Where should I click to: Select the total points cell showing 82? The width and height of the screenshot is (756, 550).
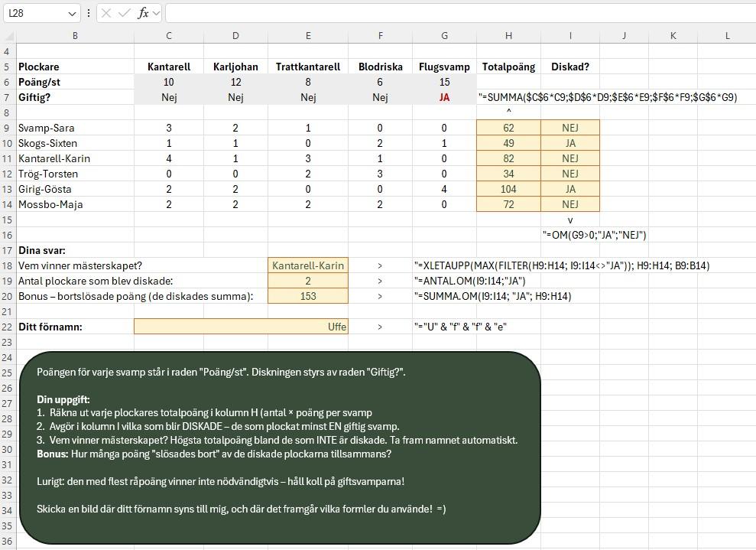click(x=508, y=159)
